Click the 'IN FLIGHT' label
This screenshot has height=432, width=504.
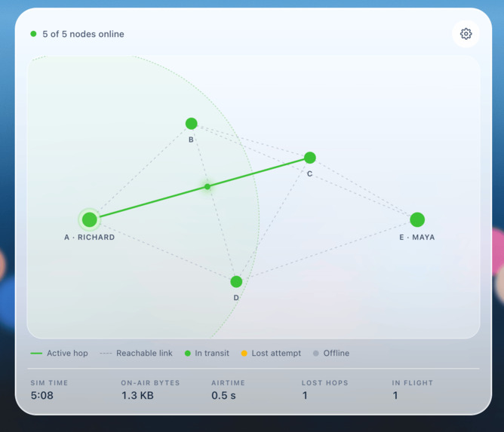pyautogui.click(x=413, y=383)
